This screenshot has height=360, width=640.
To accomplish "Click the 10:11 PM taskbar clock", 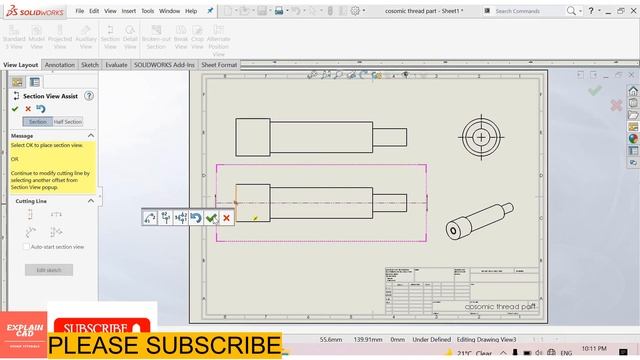I will (594, 349).
